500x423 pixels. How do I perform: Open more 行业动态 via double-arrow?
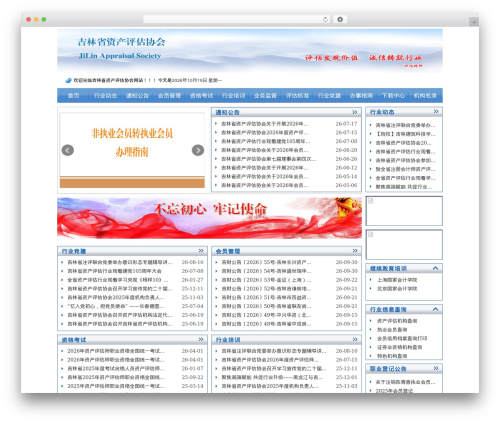click(436, 111)
